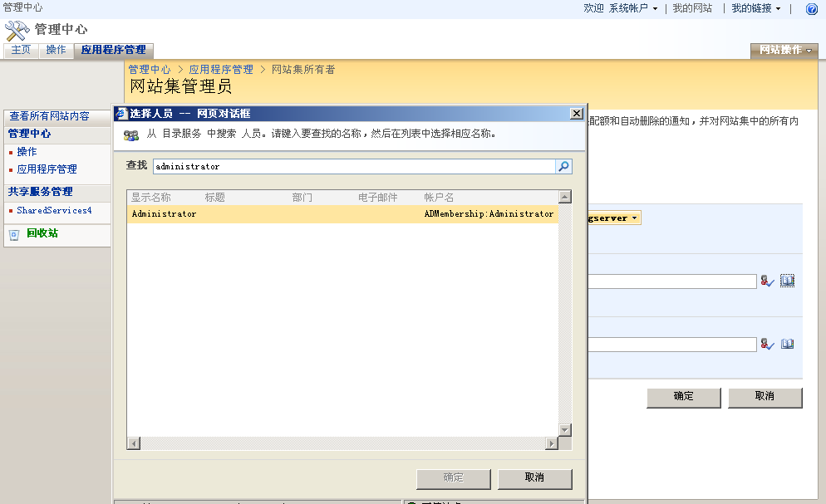This screenshot has width=826, height=504.
Task: Switch to the 主页 tab
Action: pyautogui.click(x=21, y=50)
